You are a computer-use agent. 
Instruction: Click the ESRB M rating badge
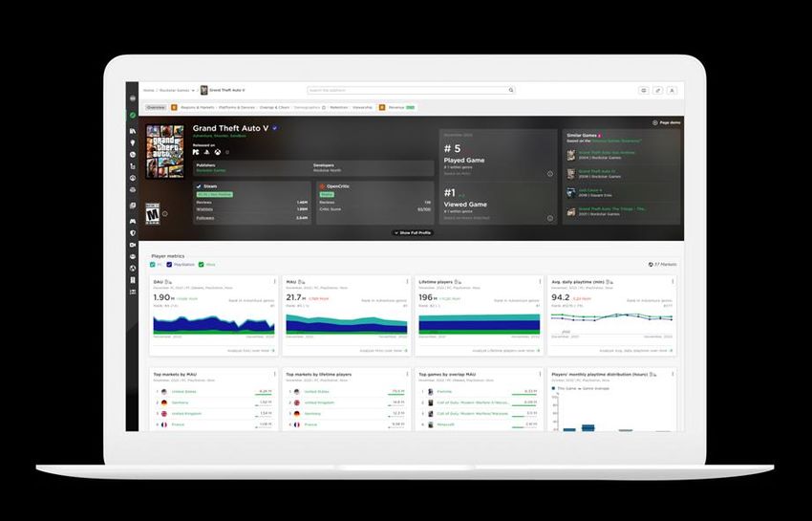click(x=152, y=213)
